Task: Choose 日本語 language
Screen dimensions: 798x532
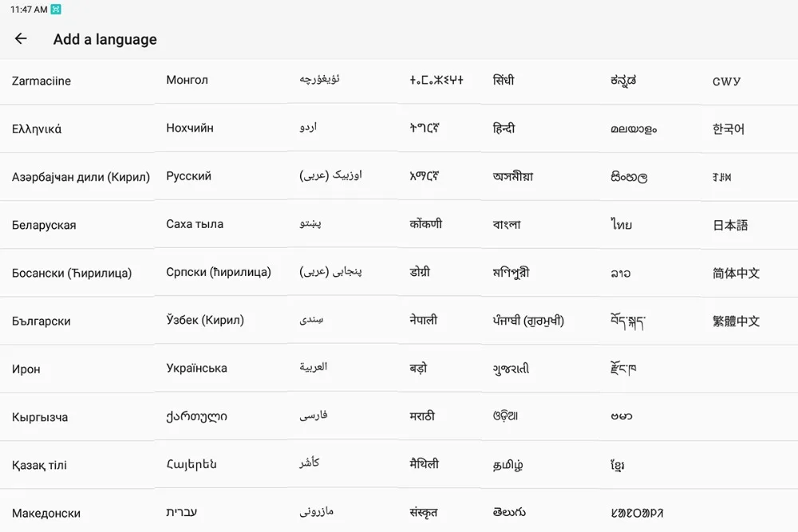Action: (x=730, y=225)
